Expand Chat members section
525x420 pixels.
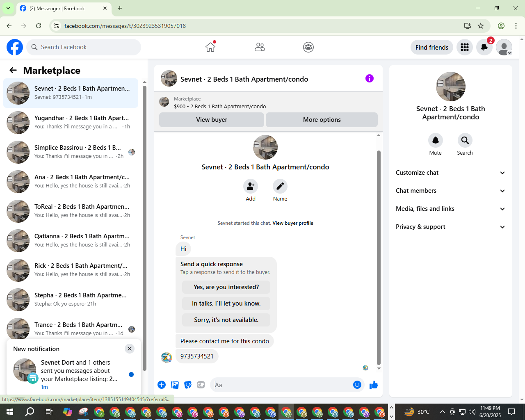point(450,191)
